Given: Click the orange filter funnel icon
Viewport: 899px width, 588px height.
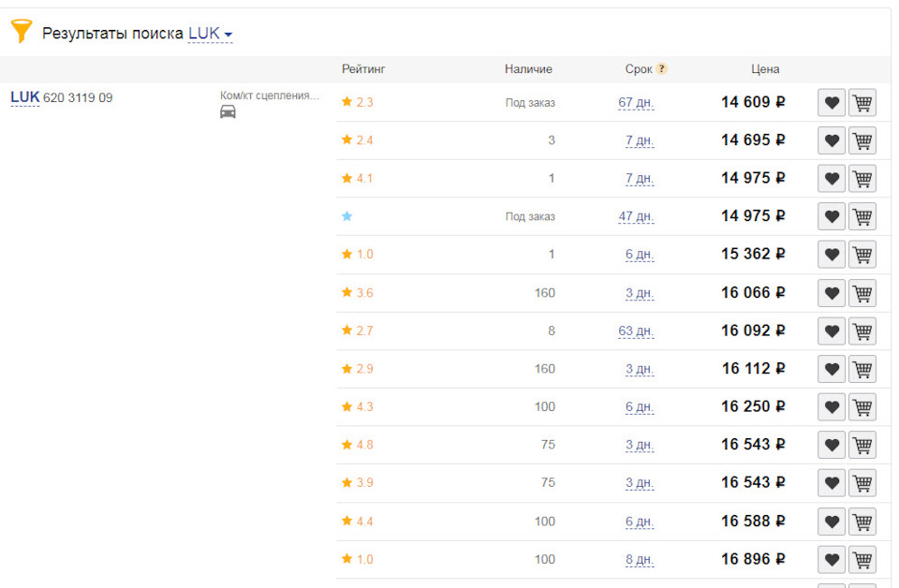Looking at the screenshot, I should coord(22,30).
